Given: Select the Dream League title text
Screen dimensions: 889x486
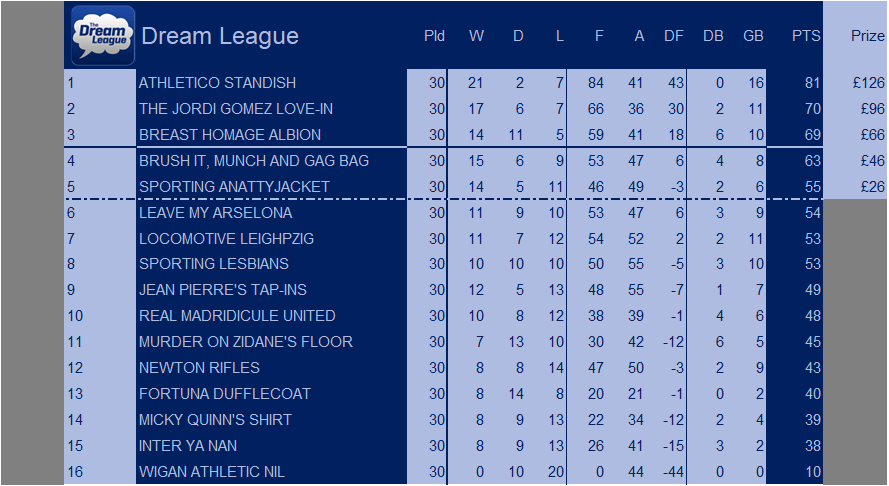Looking at the screenshot, I should (x=220, y=36).
